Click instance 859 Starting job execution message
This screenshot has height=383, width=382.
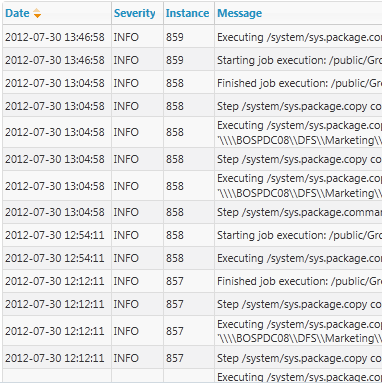pos(299,60)
